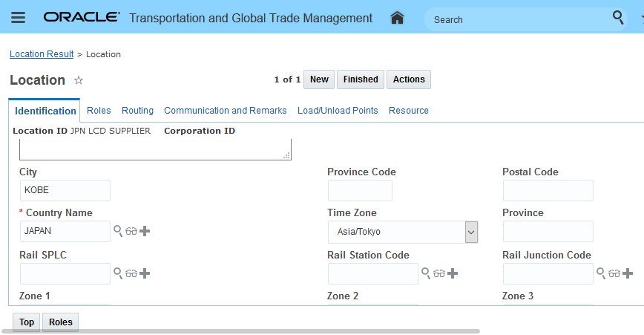The width and height of the screenshot is (644, 335).
Task: Go to the Home page icon
Action: point(397,18)
